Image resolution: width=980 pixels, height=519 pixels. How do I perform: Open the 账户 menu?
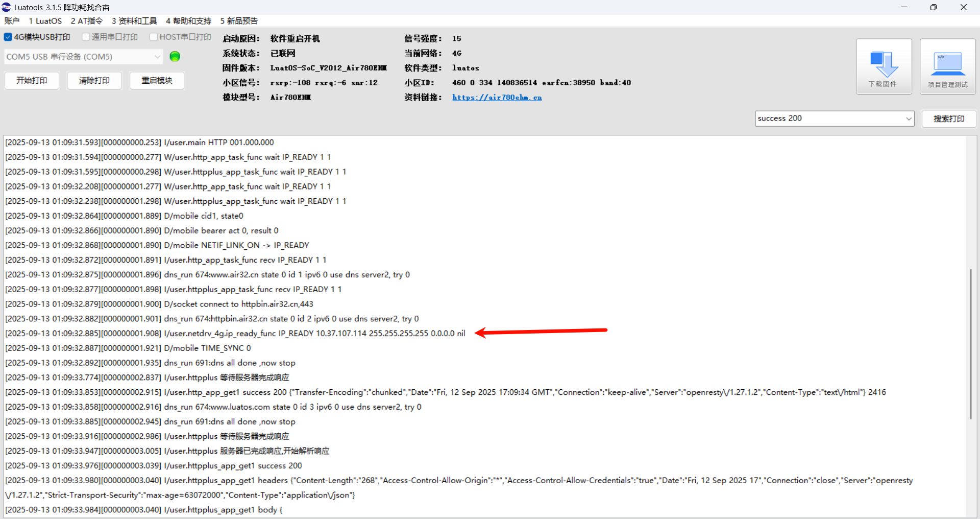tap(12, 21)
